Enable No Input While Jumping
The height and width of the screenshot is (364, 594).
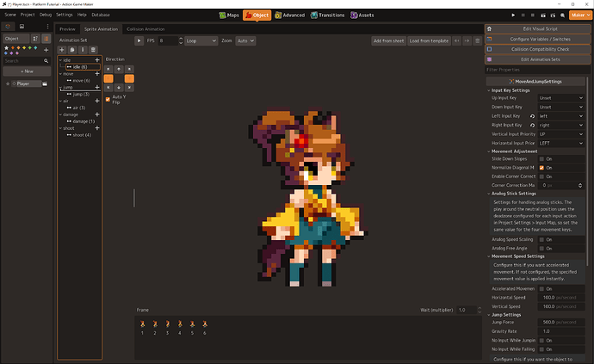point(541,341)
